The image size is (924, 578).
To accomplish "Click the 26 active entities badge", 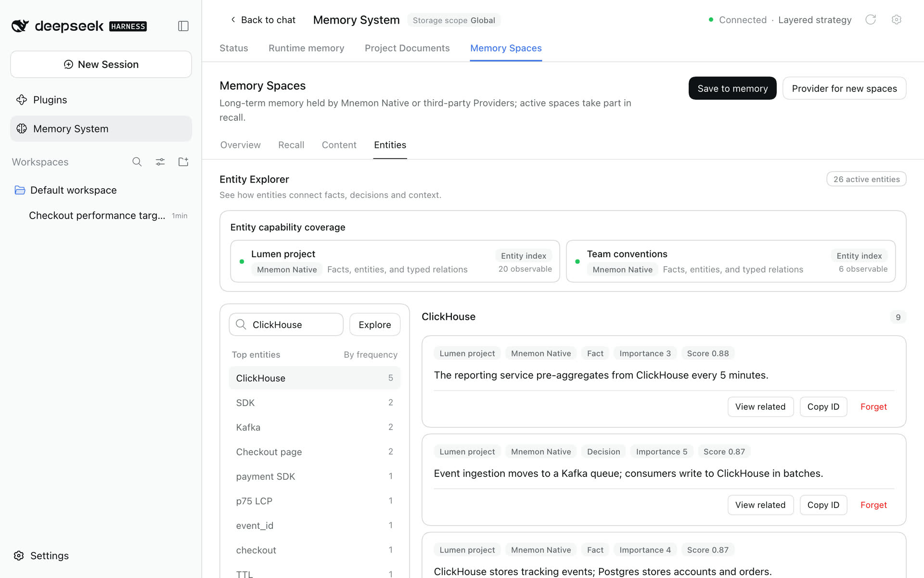I will [x=866, y=179].
